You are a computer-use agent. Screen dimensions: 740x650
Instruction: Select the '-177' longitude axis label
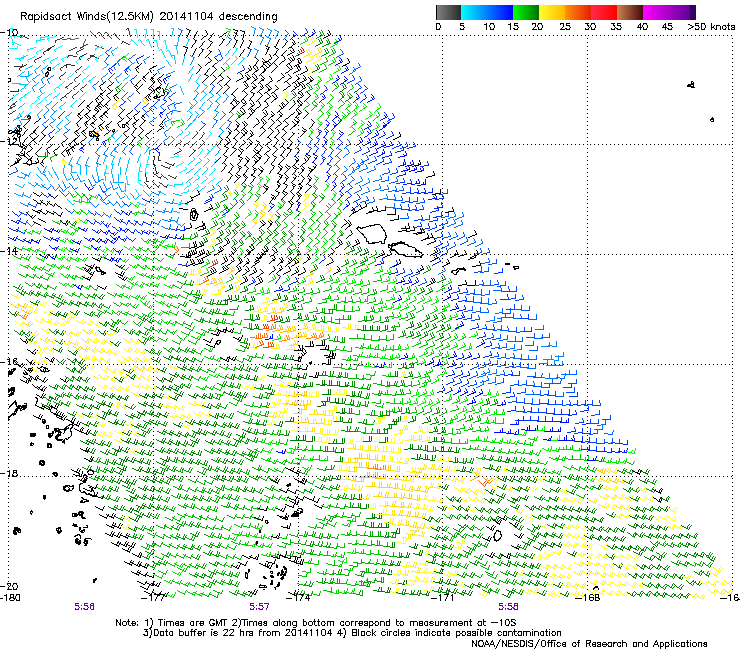154,597
